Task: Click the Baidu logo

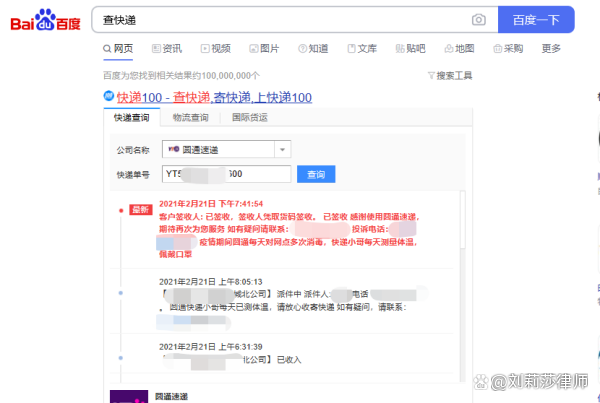Action: click(45, 20)
